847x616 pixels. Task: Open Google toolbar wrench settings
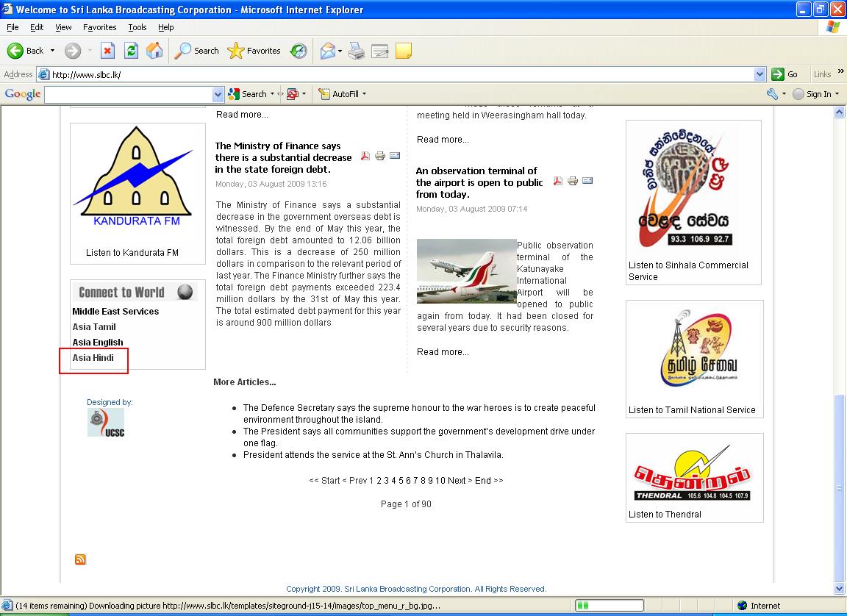coord(773,94)
